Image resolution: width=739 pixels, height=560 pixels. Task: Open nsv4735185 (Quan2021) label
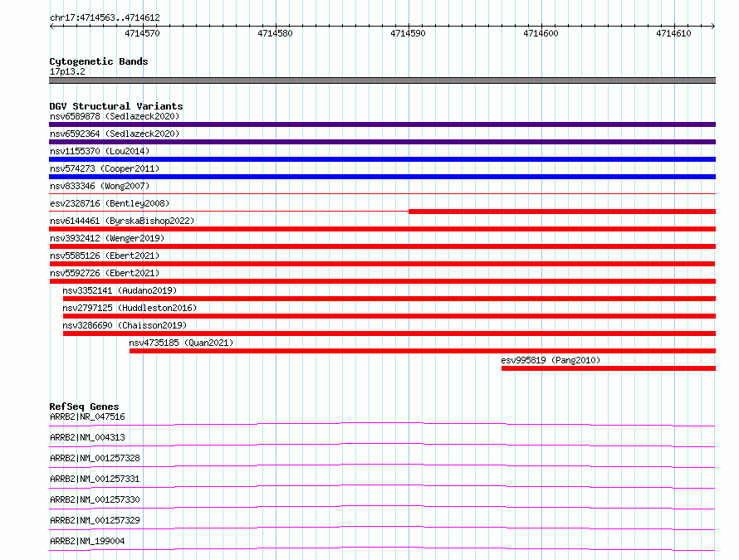182,343
